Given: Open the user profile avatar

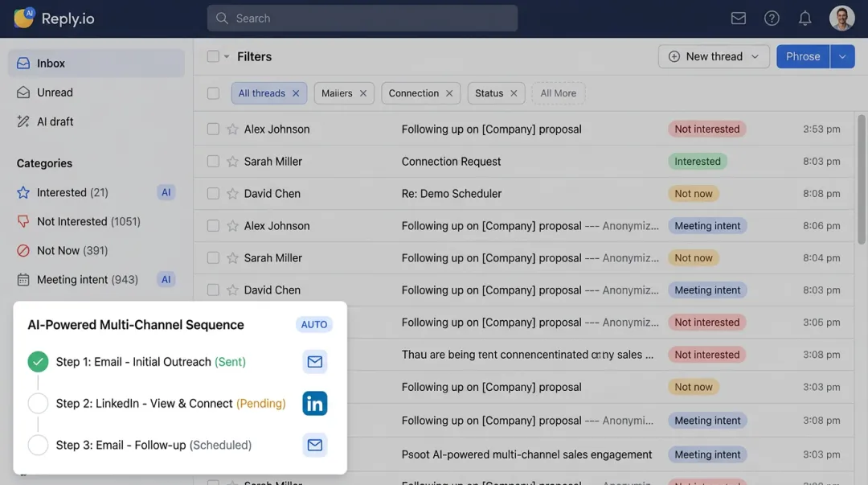Looking at the screenshot, I should click(x=841, y=18).
